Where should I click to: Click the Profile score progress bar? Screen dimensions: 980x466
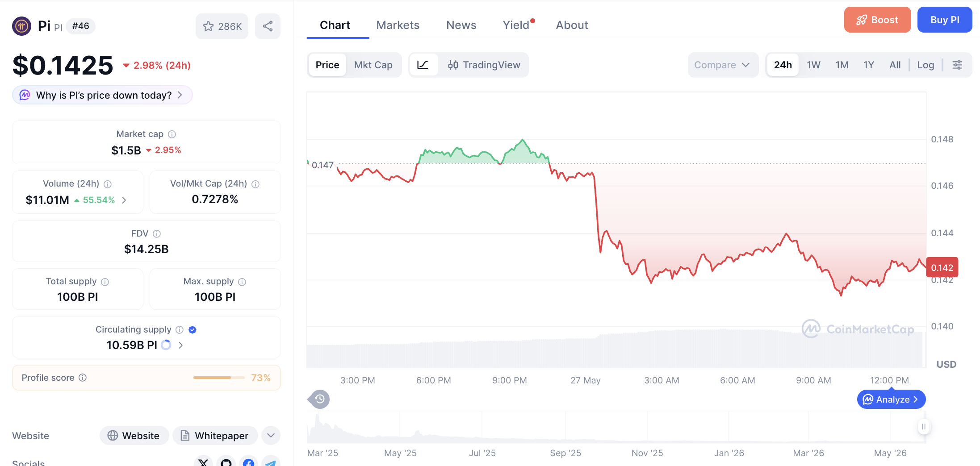tap(219, 378)
